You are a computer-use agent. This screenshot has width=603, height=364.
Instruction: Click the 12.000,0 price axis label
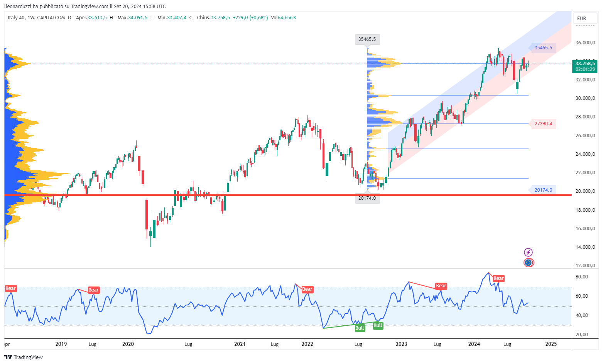(585, 266)
